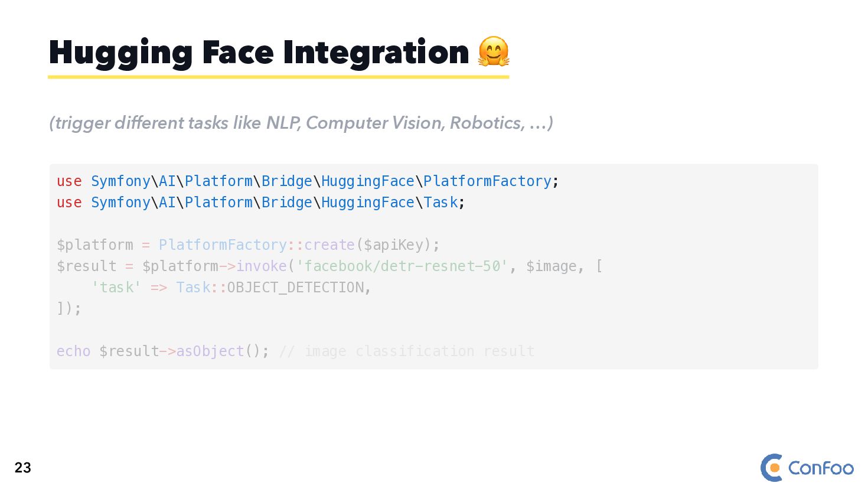Click the $platform variable assignment
Viewport: 868px width, 489px height.
coord(94,245)
